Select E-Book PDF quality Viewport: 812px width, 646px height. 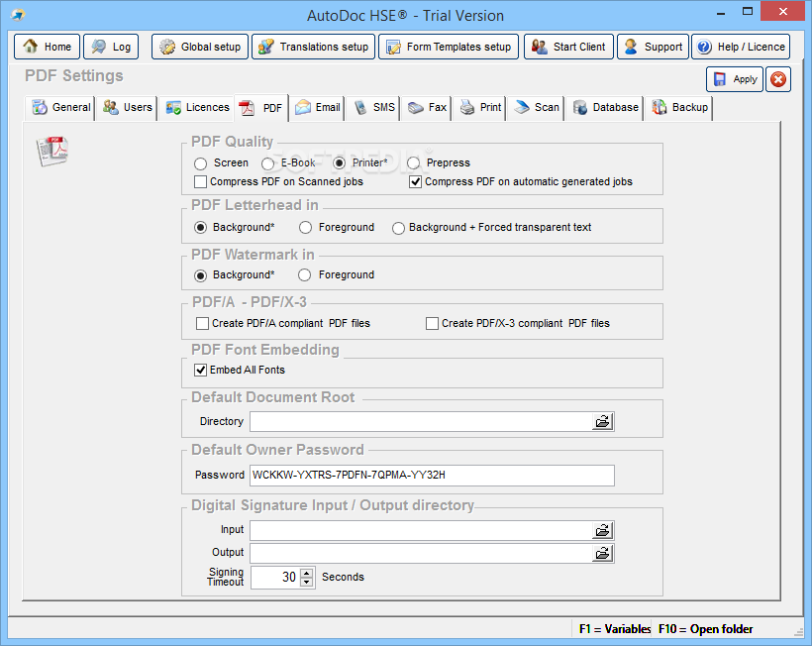(267, 163)
